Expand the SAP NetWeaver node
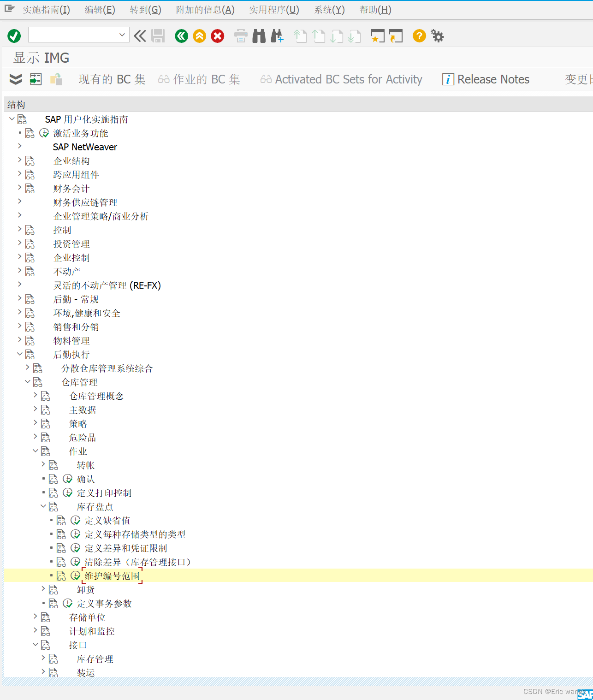Screen dimensions: 593x700 (x=20, y=146)
